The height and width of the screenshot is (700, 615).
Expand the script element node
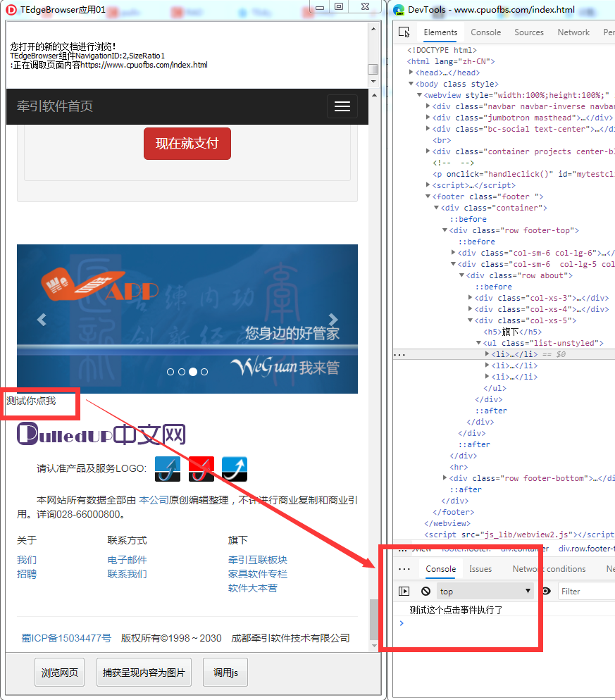428,185
